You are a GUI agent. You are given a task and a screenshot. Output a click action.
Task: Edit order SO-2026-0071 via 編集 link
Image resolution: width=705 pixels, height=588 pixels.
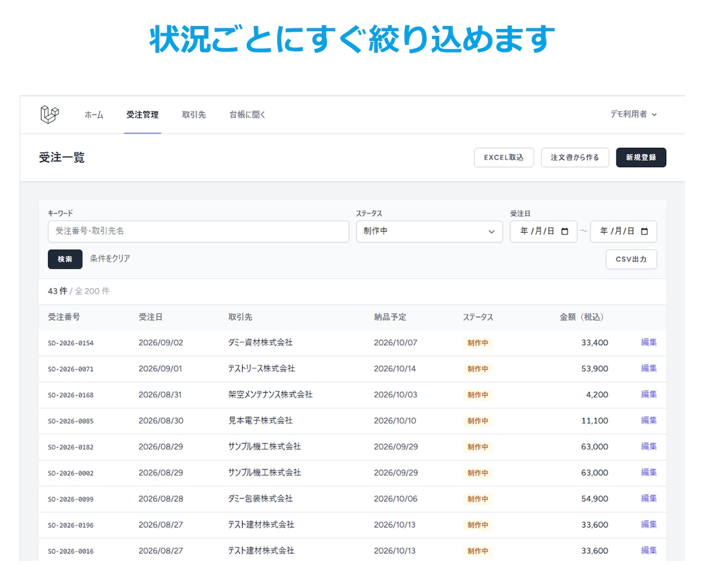(x=649, y=368)
